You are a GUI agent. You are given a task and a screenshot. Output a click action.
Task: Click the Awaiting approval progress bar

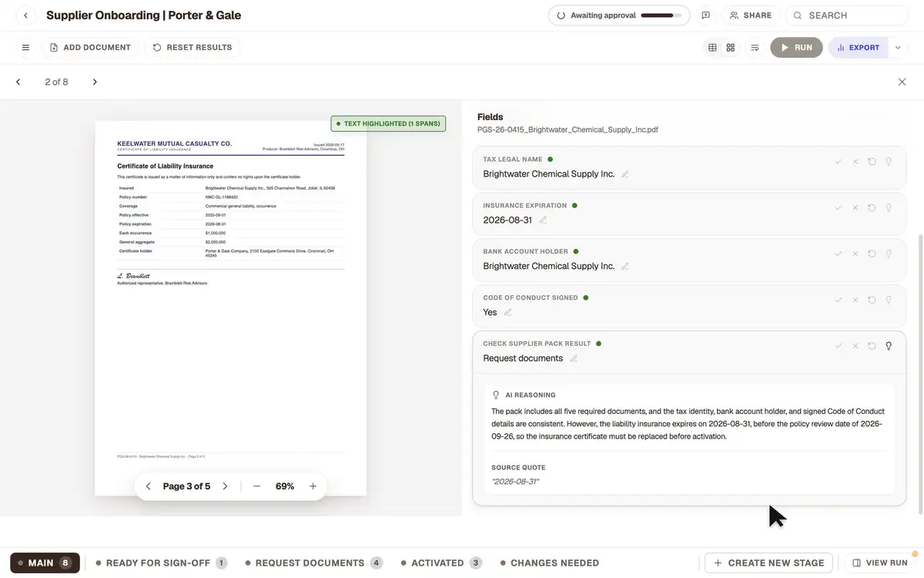pos(661,15)
